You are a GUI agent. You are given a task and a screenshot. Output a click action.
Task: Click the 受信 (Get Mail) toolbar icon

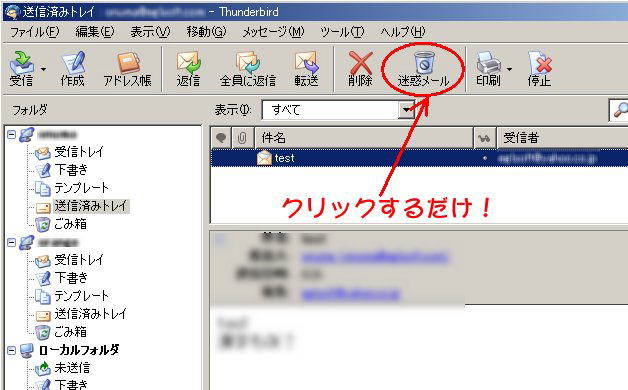pyautogui.click(x=22, y=68)
